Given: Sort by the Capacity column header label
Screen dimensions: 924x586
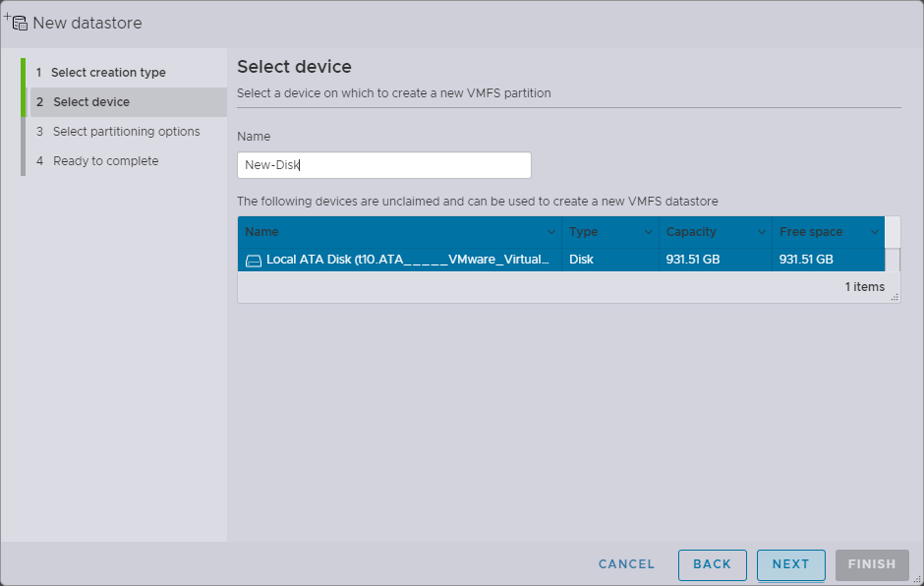Looking at the screenshot, I should pos(691,232).
